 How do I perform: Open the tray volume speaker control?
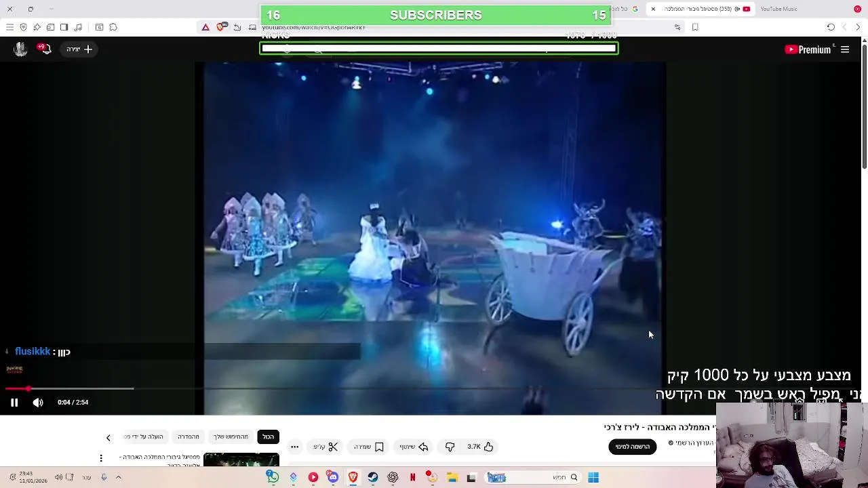[x=58, y=478]
